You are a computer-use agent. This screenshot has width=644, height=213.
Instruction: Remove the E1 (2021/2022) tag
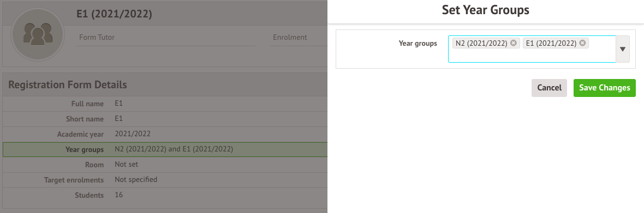(x=582, y=43)
